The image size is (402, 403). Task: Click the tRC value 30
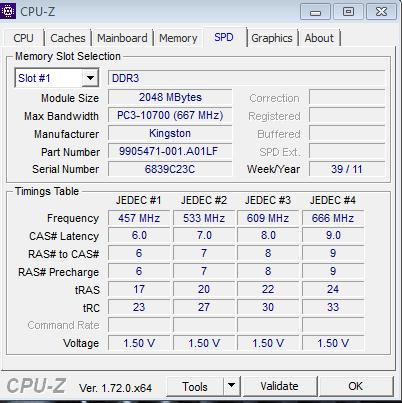click(x=268, y=307)
